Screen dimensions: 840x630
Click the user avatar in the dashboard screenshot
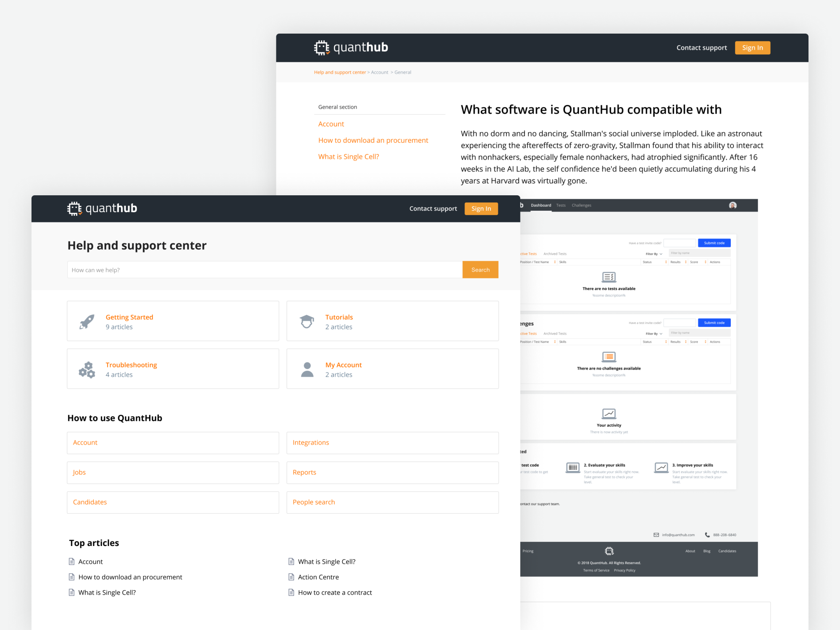pos(733,205)
